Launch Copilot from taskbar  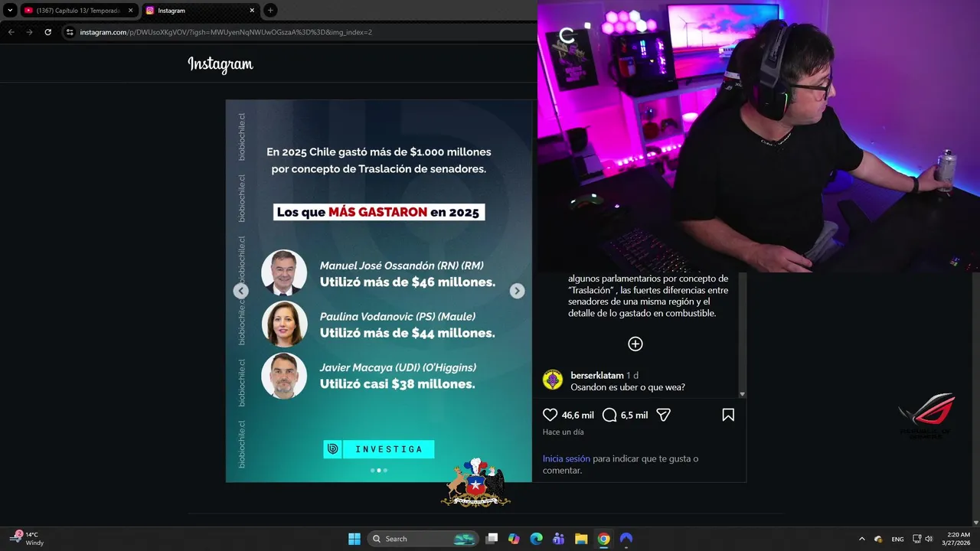[x=514, y=539]
